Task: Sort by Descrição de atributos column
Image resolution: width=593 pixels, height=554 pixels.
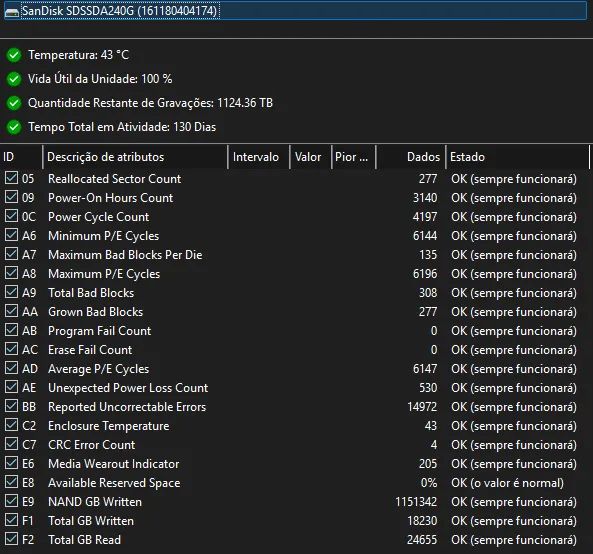Action: click(x=135, y=157)
